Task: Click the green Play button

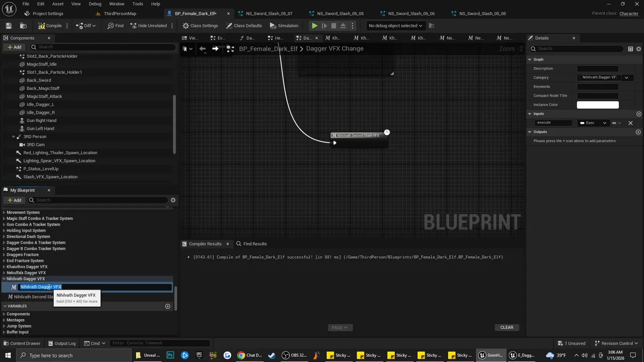Action: 314,26
